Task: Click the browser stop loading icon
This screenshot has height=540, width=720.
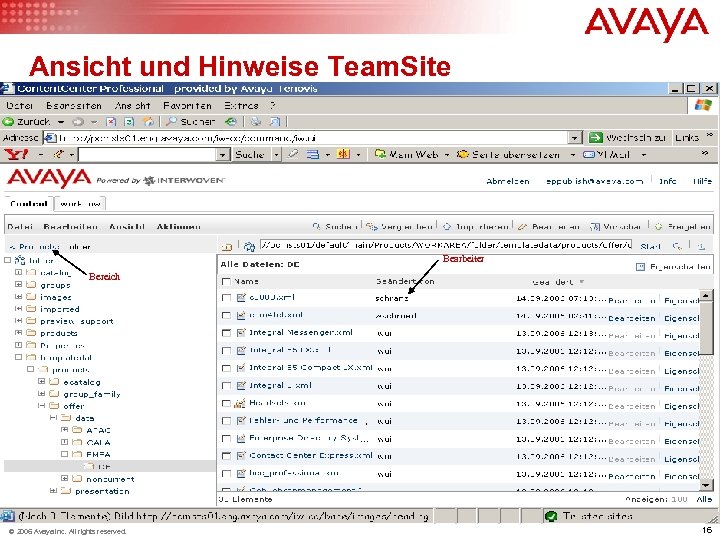Action: click(111, 122)
